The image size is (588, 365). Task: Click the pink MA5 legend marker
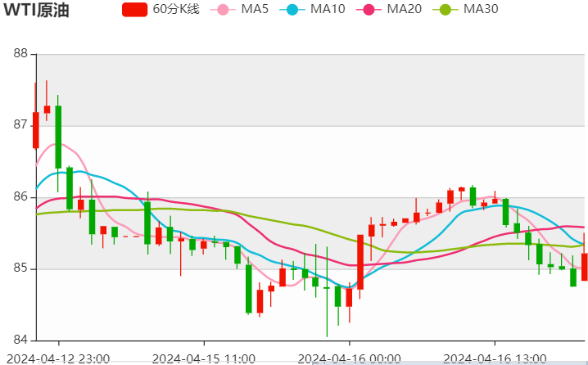[x=223, y=10]
